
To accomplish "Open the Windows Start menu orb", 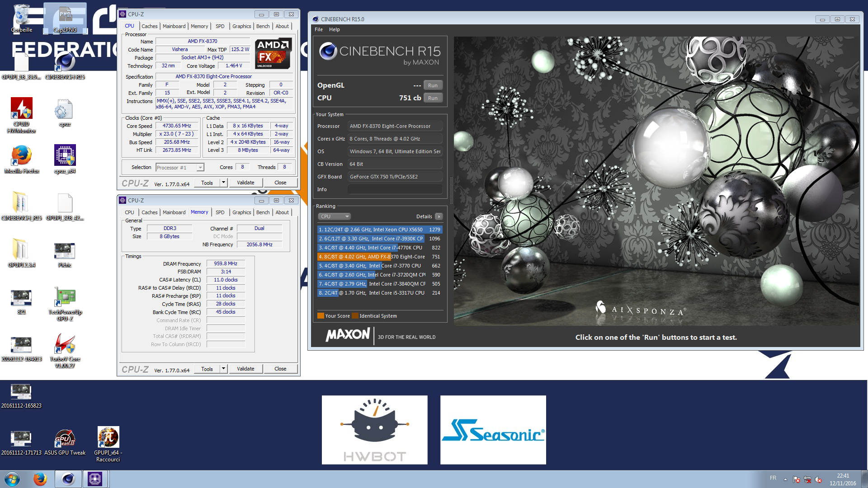I will tap(12, 479).
